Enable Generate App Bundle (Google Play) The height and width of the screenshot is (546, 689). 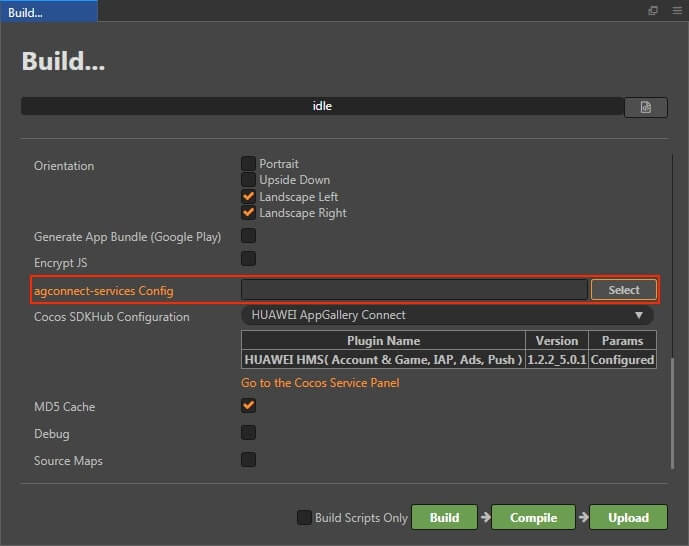[x=248, y=236]
